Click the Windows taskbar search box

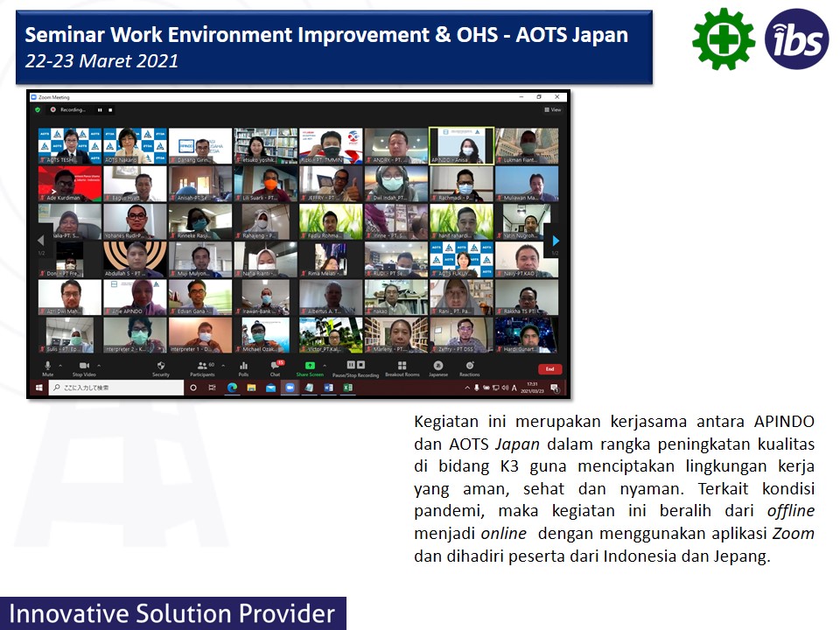[116, 388]
